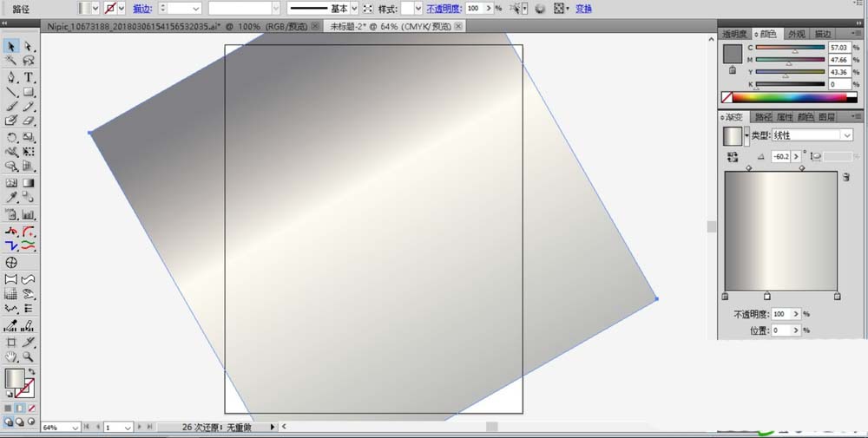Select the Pencil tool
Image resolution: width=868 pixels, height=438 pixels.
(x=29, y=106)
